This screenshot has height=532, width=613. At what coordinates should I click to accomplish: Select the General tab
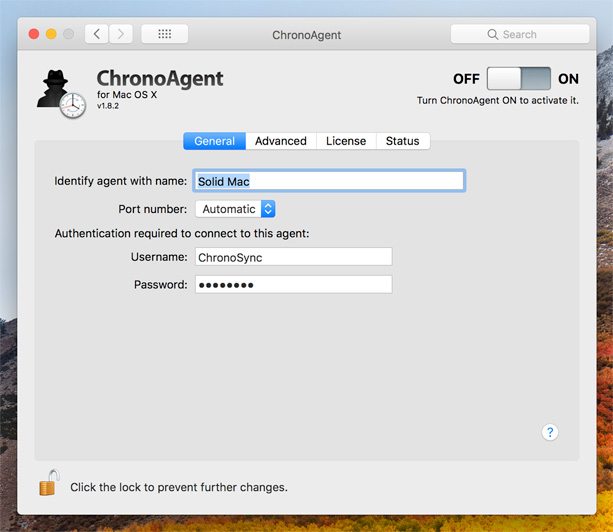tap(215, 141)
